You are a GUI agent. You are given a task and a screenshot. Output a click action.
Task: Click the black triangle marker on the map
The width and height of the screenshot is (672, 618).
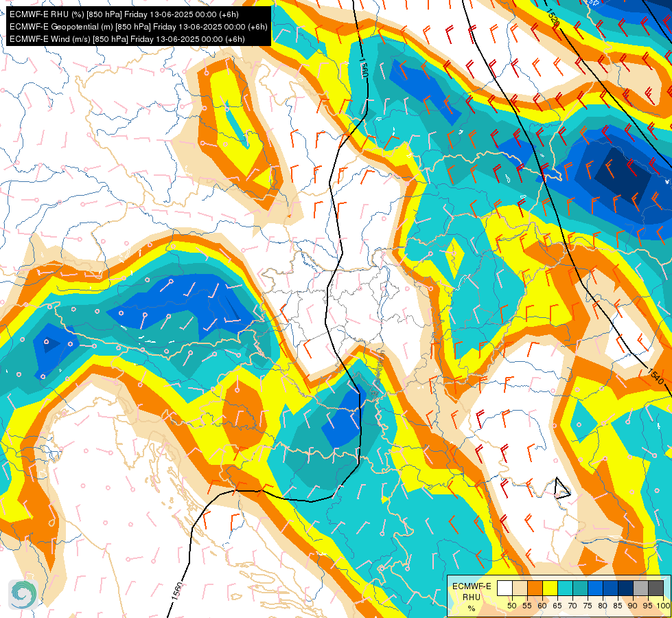562,488
